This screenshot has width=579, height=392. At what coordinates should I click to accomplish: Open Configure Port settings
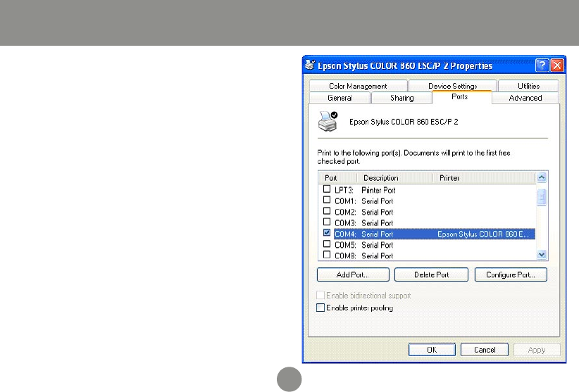pos(511,274)
